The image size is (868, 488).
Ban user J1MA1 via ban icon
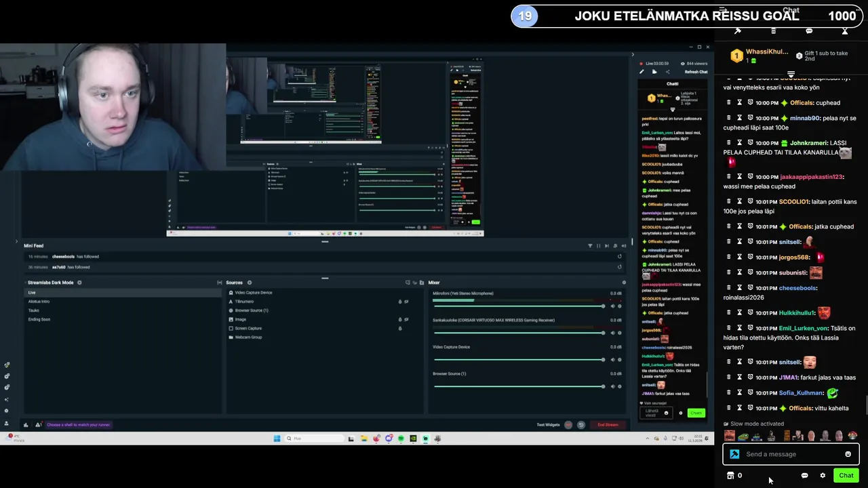coord(751,378)
